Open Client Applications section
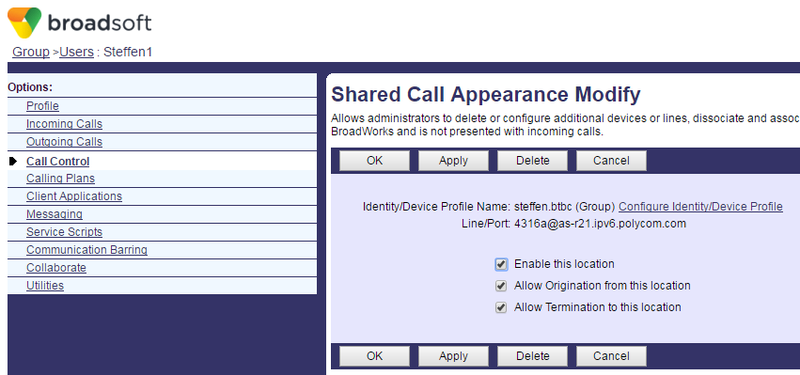800x375 pixels. click(x=74, y=196)
